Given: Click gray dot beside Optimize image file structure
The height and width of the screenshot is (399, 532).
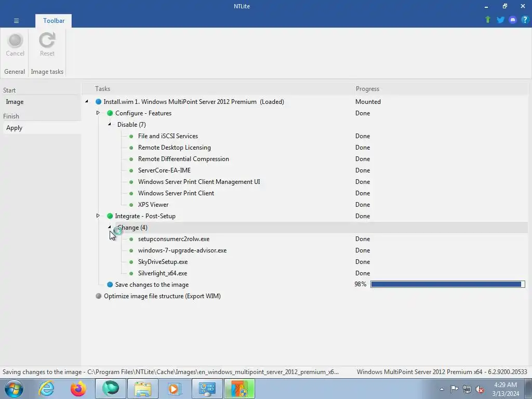Looking at the screenshot, I should tap(98, 296).
